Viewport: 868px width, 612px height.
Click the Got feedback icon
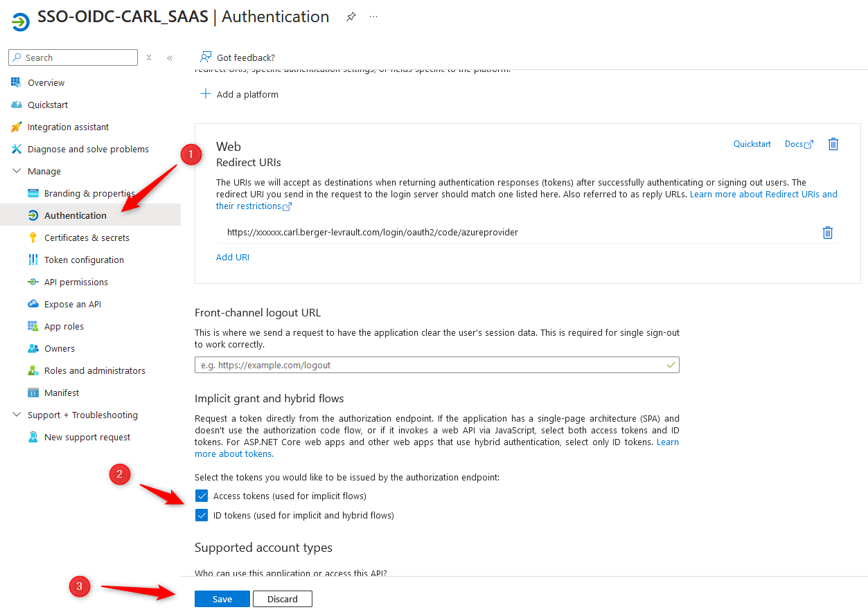point(206,57)
